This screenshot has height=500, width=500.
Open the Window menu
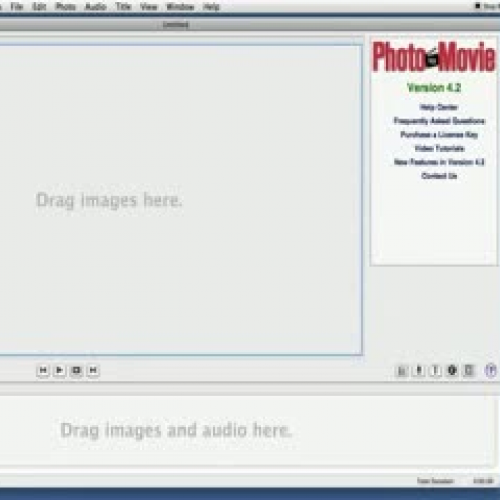[x=180, y=7]
